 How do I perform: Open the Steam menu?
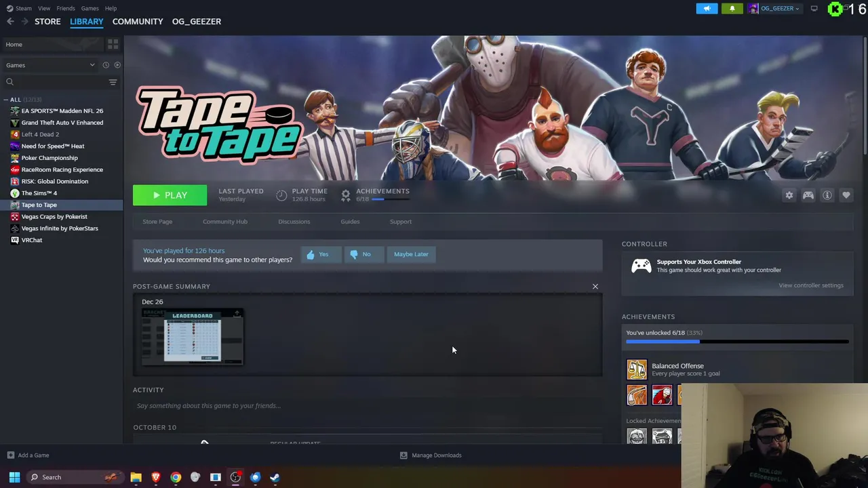coord(19,8)
